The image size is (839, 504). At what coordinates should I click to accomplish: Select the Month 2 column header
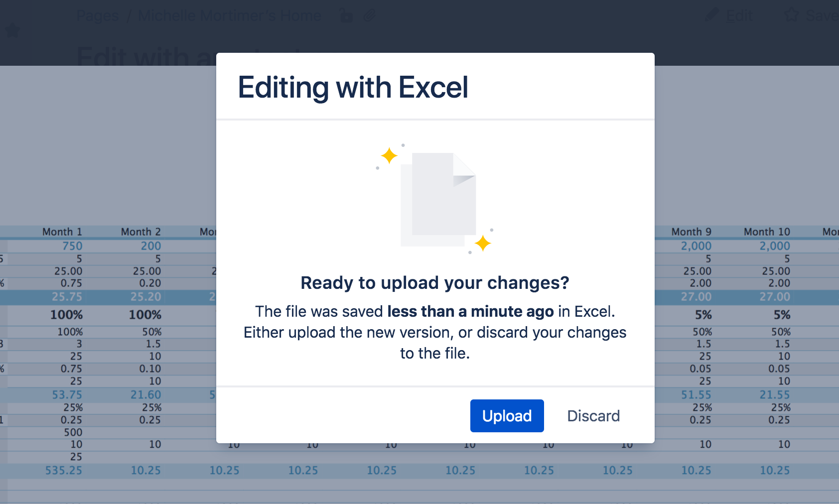141,232
